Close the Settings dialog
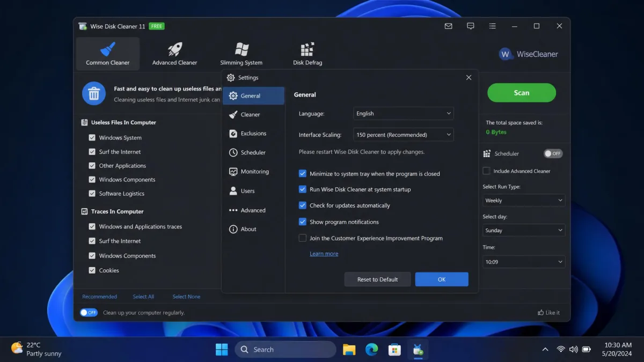Viewport: 644px width, 362px height. point(469,77)
